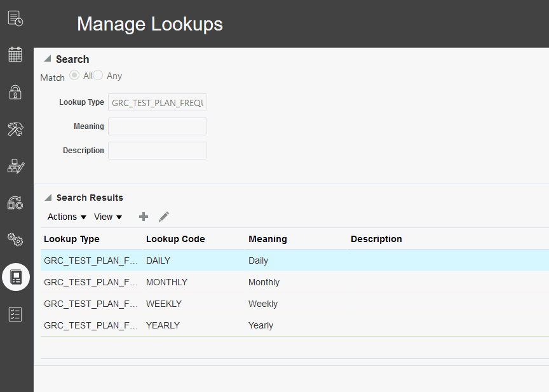Collapse the Search Results section
549x392 pixels.
[48, 198]
